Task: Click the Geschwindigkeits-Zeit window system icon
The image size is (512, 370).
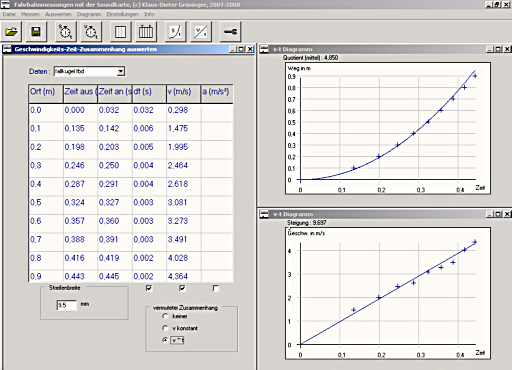Action: point(7,49)
